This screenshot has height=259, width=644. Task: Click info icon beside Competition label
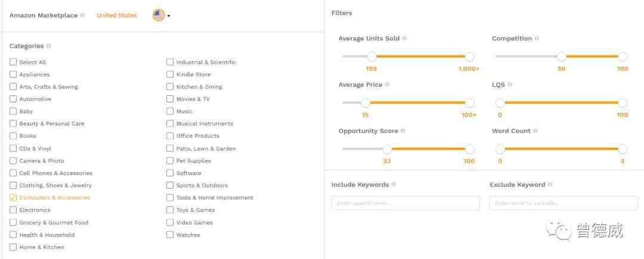(537, 38)
